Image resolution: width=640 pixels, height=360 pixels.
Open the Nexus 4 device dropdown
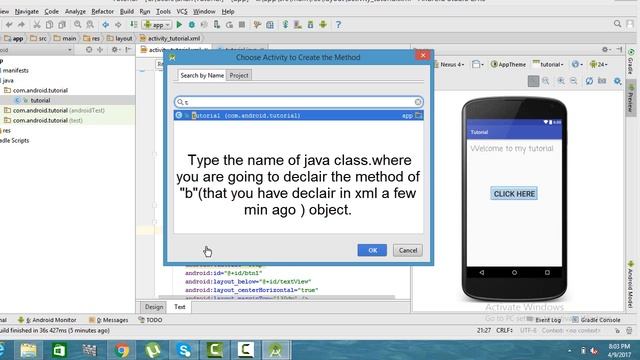pyautogui.click(x=449, y=64)
